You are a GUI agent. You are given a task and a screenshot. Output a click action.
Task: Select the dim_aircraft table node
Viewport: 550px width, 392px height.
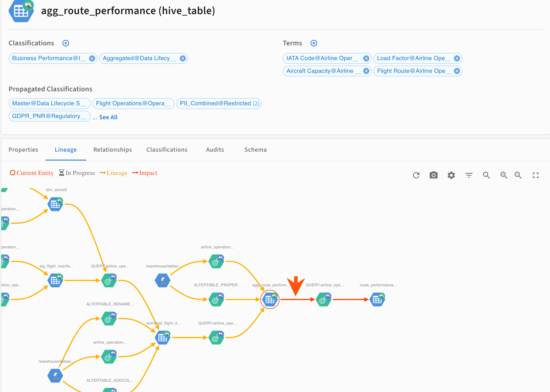click(55, 204)
